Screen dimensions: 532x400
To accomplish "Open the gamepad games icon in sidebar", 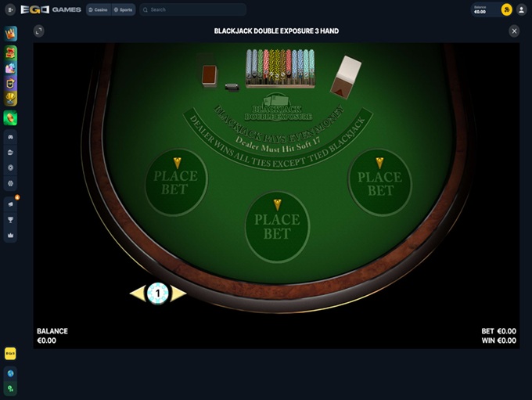I will (10, 137).
